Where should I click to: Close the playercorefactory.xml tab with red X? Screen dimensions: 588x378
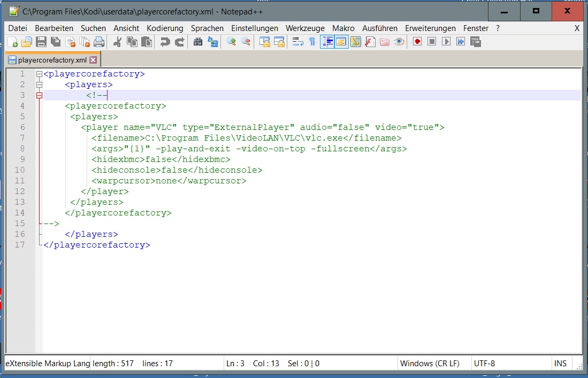(x=94, y=60)
